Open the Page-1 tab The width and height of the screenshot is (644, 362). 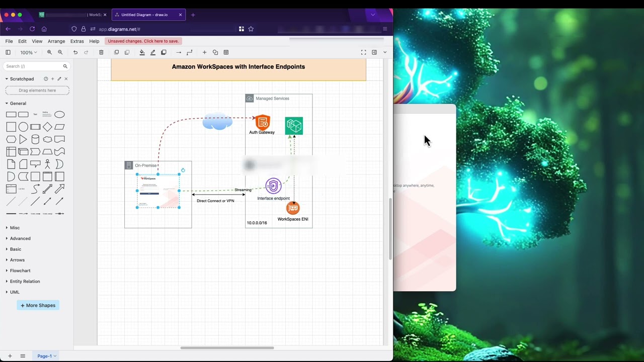[46, 356]
